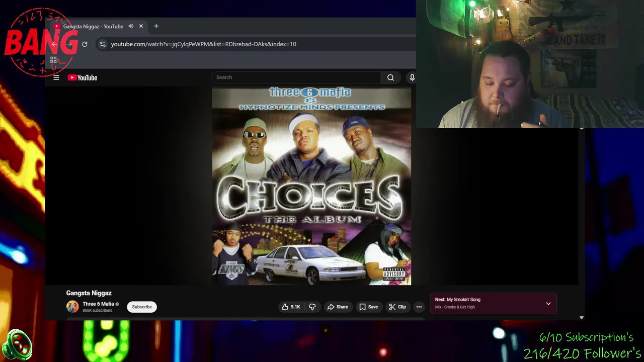
Task: Reload the page in the browser
Action: 85,44
